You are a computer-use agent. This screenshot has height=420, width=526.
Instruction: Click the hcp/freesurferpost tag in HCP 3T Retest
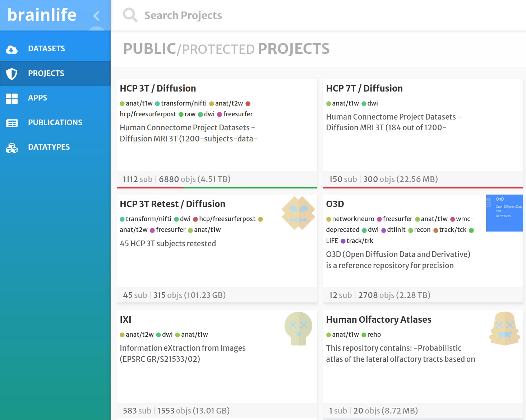point(227,219)
